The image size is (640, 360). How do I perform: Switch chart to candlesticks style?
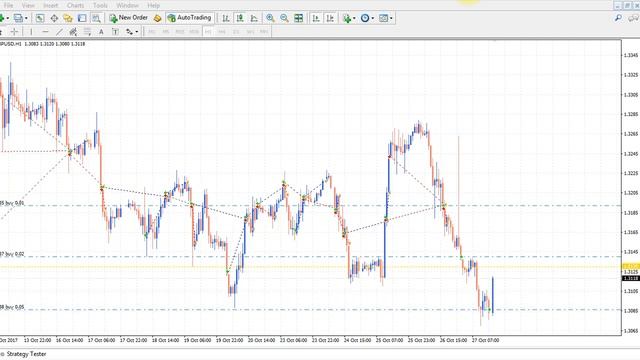pyautogui.click(x=240, y=18)
